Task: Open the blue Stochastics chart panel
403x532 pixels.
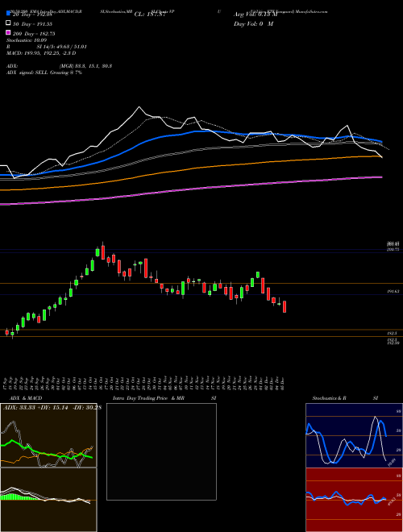Action: coord(354,435)
